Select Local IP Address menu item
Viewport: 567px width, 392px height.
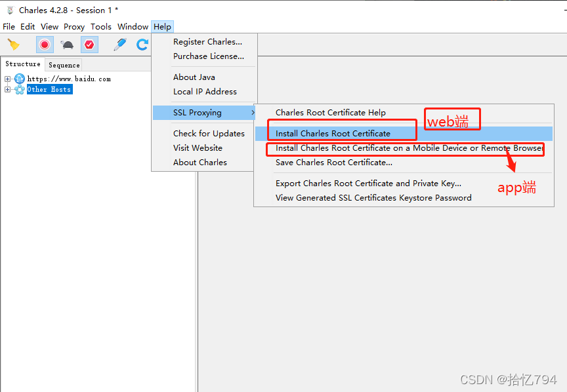click(205, 91)
